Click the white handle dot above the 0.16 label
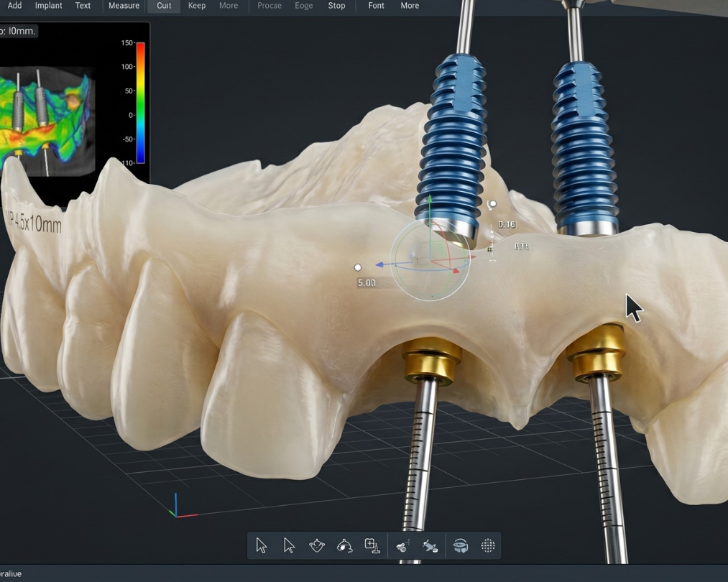The height and width of the screenshot is (582, 728). tap(492, 204)
